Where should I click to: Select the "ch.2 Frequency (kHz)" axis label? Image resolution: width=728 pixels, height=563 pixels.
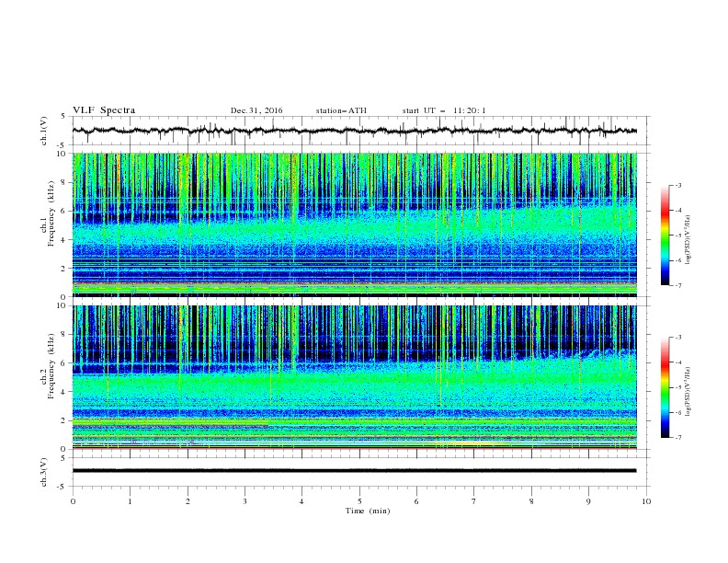(x=47, y=367)
